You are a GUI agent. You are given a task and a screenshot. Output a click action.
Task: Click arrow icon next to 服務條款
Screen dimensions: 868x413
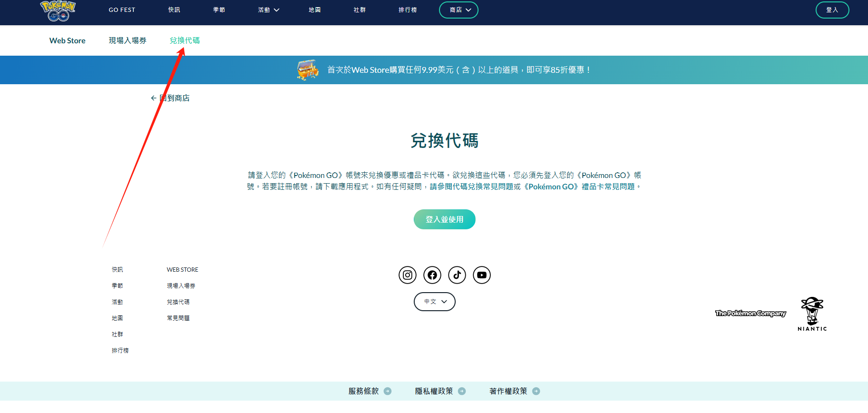tap(388, 391)
